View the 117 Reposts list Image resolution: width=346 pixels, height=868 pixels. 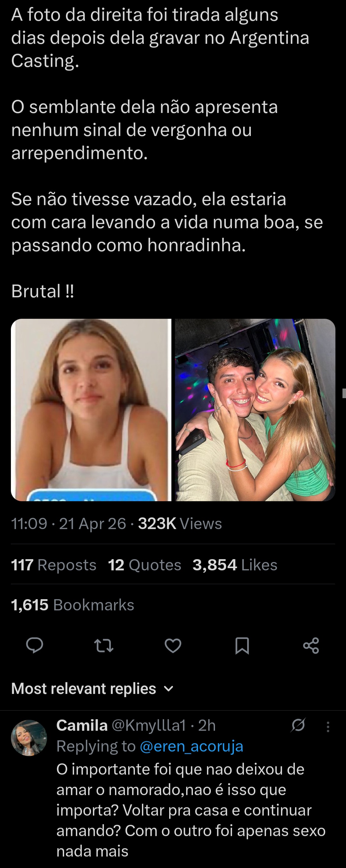pyautogui.click(x=54, y=565)
